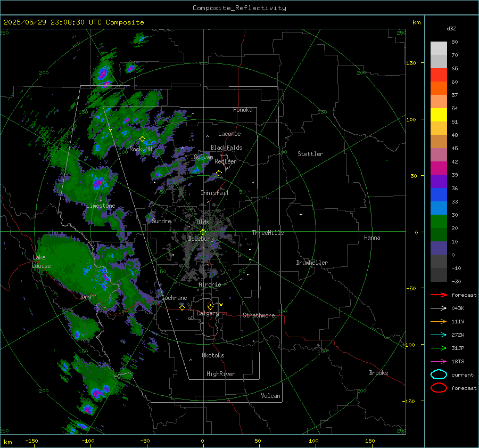This screenshot has width=479, height=448.
Task: Click the Brooks map label
Action: 378,373
